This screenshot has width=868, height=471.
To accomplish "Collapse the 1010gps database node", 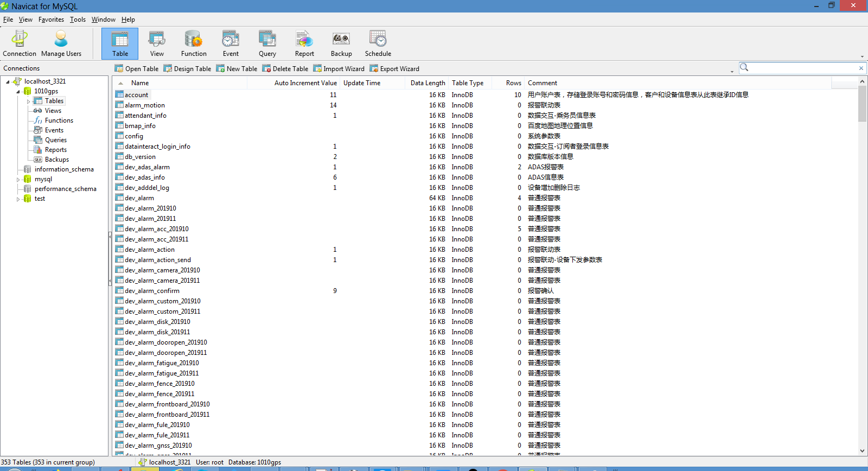I will pos(18,92).
